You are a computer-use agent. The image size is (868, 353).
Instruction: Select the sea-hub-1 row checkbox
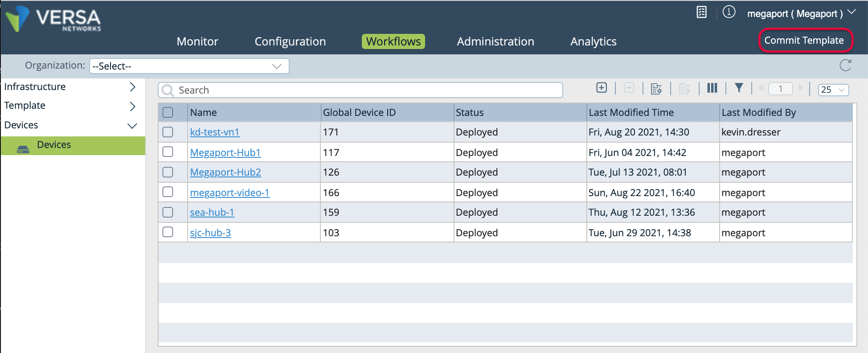click(168, 212)
